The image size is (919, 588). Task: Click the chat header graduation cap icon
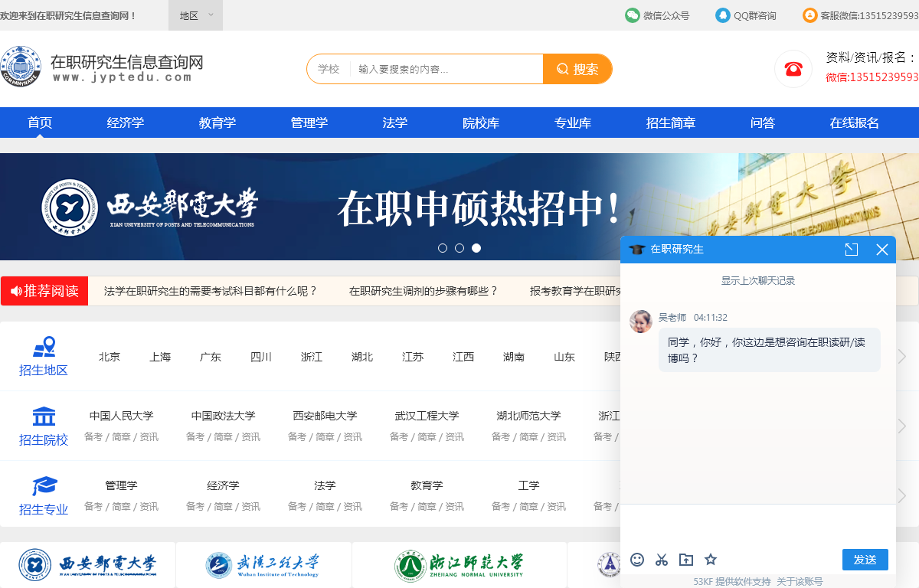coord(636,250)
